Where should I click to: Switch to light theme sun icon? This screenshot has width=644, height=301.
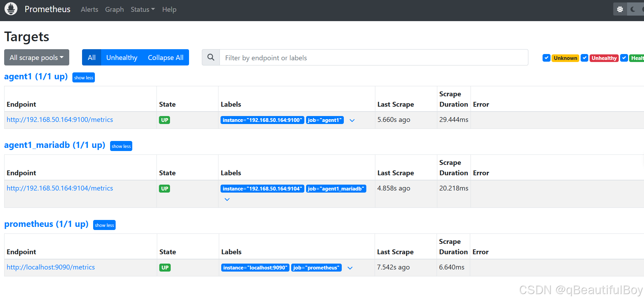click(620, 9)
